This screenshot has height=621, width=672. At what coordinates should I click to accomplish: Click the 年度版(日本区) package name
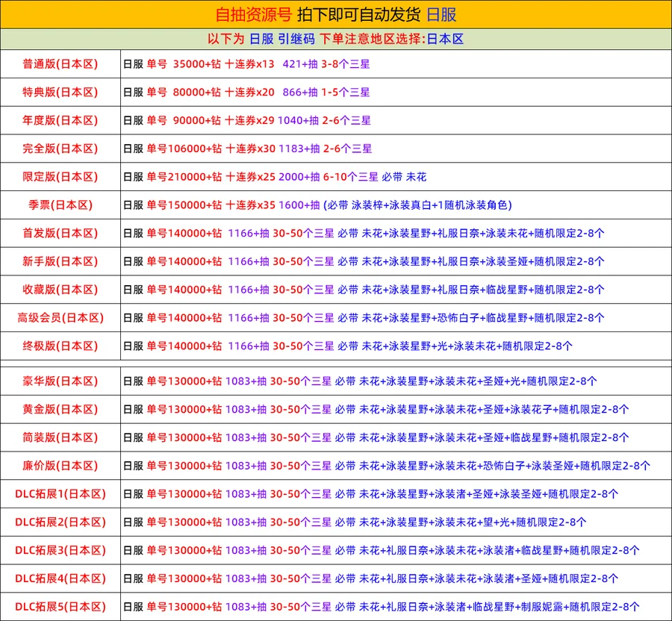60,120
